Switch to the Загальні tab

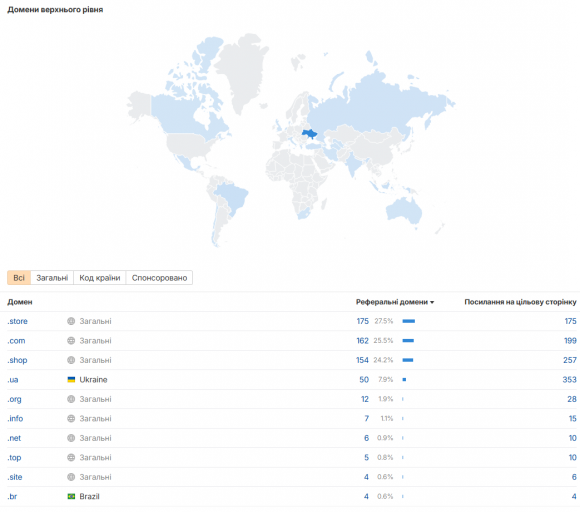point(52,278)
